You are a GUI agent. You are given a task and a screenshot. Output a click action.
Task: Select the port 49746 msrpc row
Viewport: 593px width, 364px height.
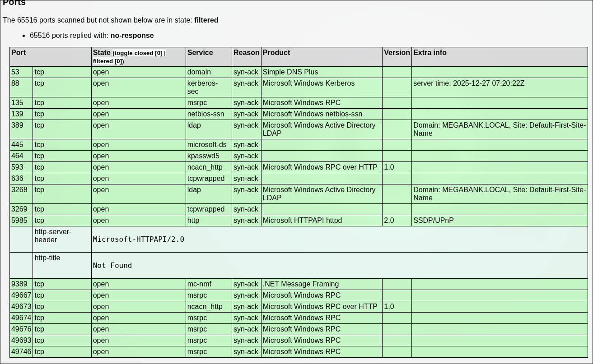tap(299, 352)
